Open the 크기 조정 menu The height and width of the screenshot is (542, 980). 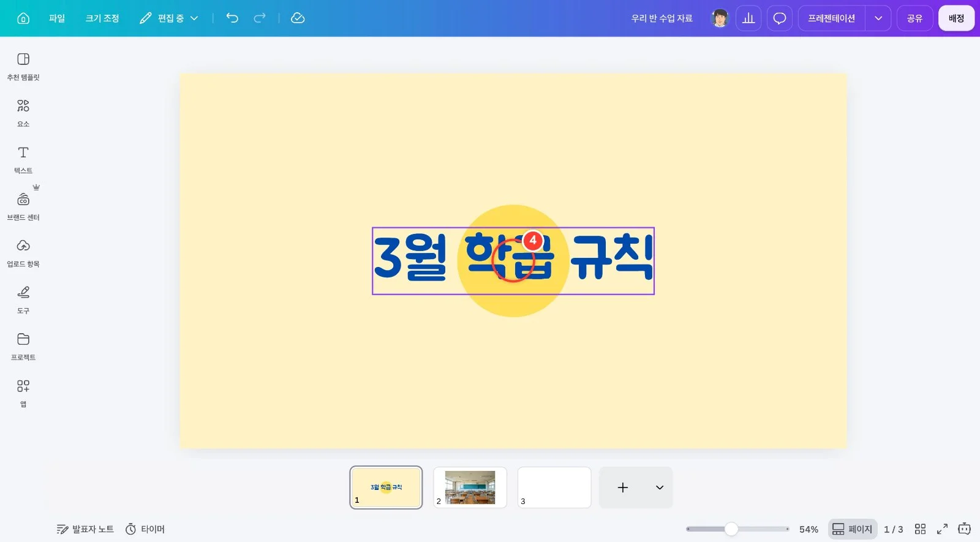102,18
